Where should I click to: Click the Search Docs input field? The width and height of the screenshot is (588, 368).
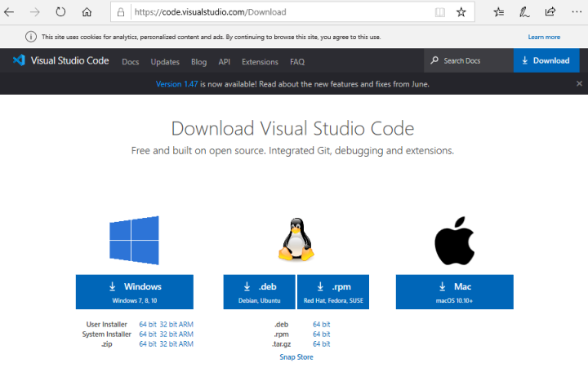click(x=469, y=60)
